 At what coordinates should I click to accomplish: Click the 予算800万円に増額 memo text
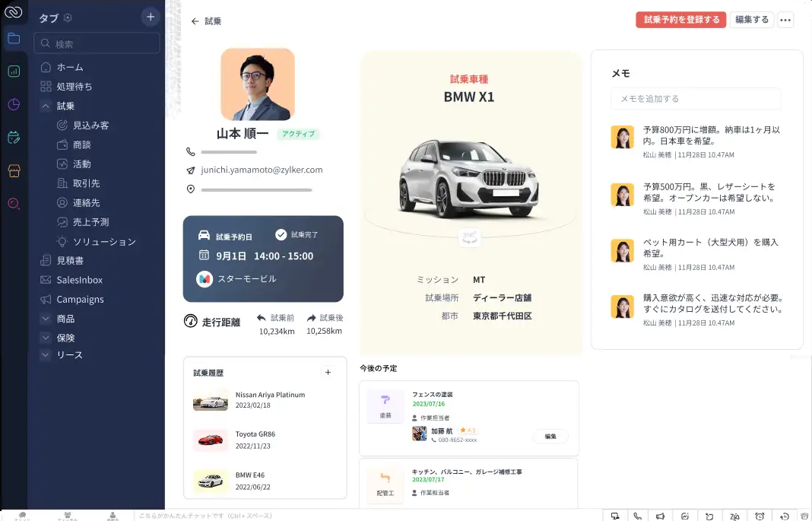coord(712,135)
